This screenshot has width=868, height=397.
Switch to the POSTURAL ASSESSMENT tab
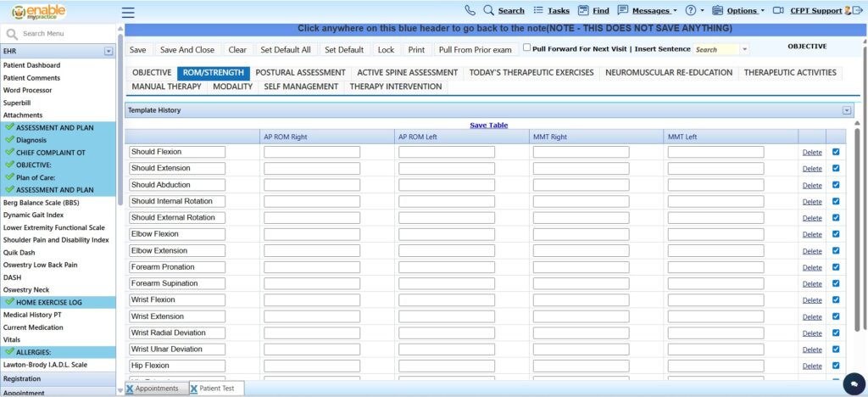[x=300, y=73]
